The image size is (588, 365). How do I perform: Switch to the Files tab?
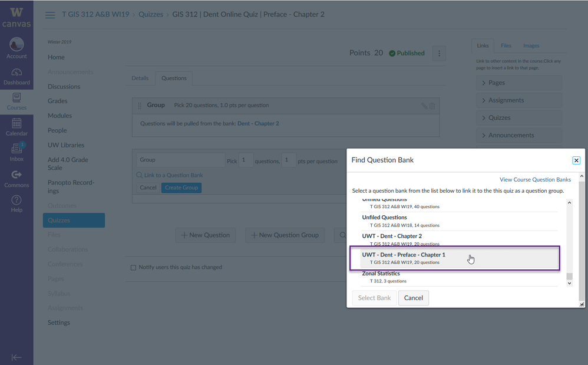506,45
